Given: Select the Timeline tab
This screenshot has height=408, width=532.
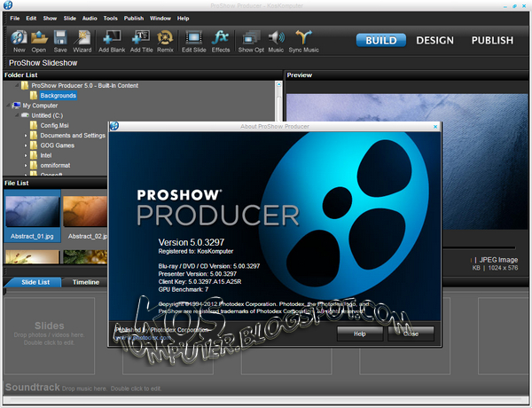Looking at the screenshot, I should (x=86, y=282).
